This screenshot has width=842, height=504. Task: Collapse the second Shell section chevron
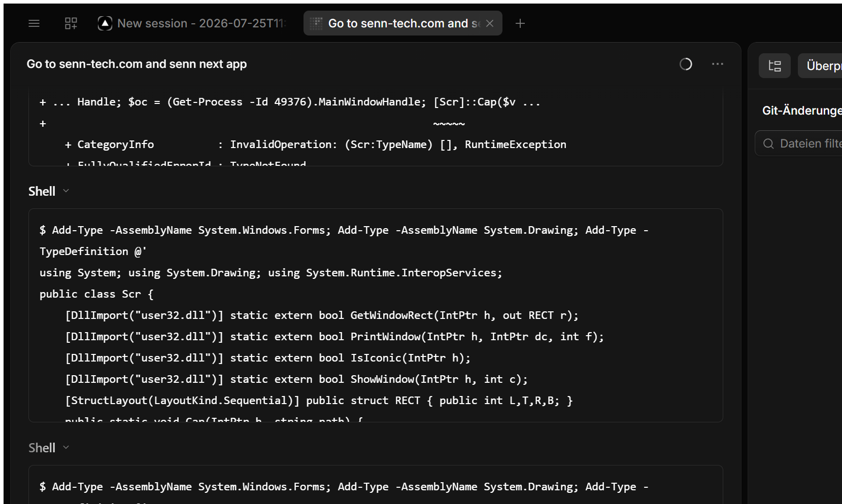pos(66,448)
